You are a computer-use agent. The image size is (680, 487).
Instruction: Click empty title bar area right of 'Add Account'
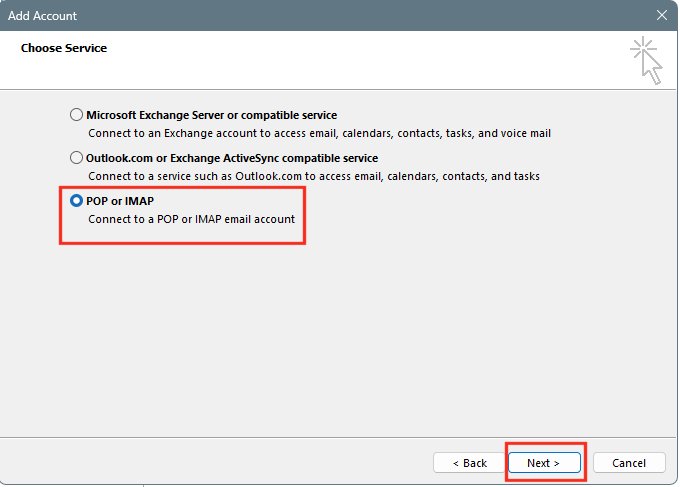pyautogui.click(x=350, y=16)
